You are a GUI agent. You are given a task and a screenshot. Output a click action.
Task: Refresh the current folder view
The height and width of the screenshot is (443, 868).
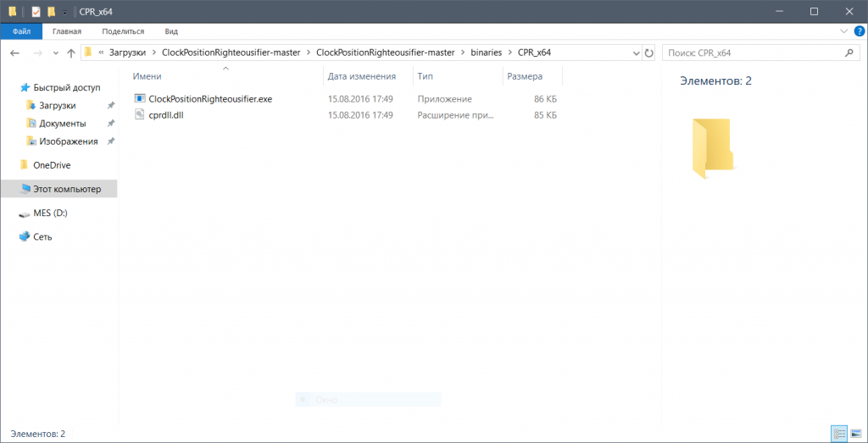pyautogui.click(x=649, y=53)
